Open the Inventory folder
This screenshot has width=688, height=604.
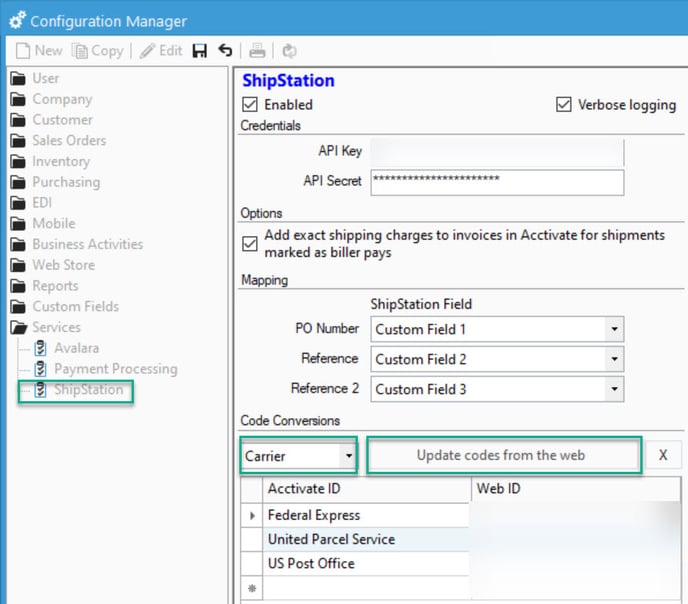50,161
